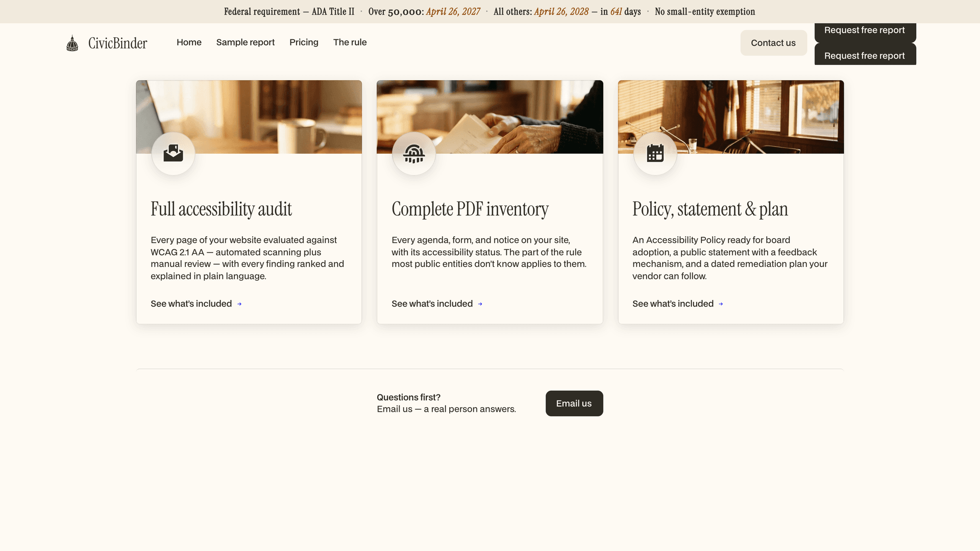Open the Home nav item

coord(189,42)
